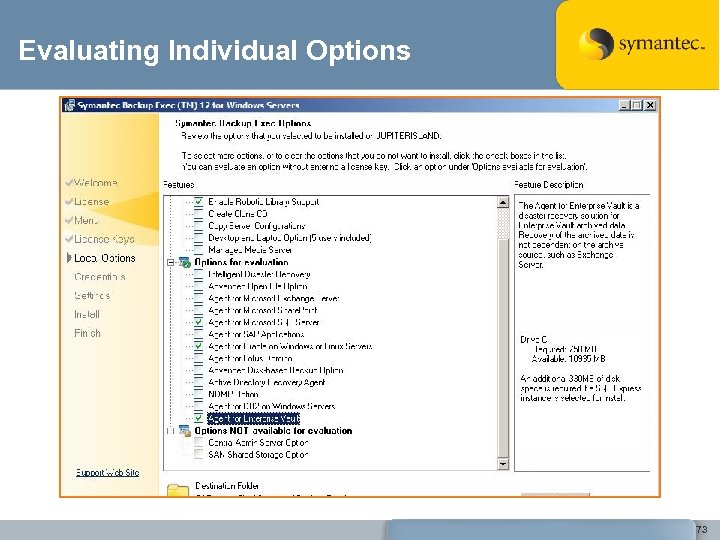720x540 pixels.
Task: Select the Install step in sidebar
Action: click(87, 315)
